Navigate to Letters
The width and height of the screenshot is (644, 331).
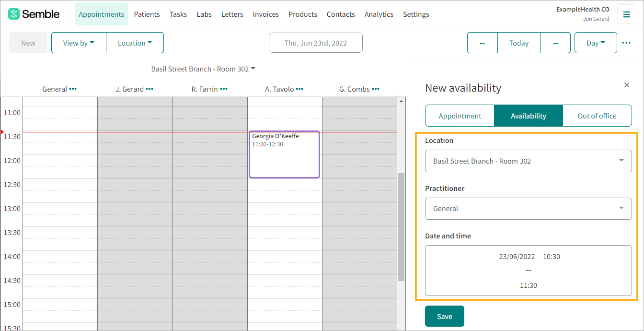pyautogui.click(x=232, y=14)
